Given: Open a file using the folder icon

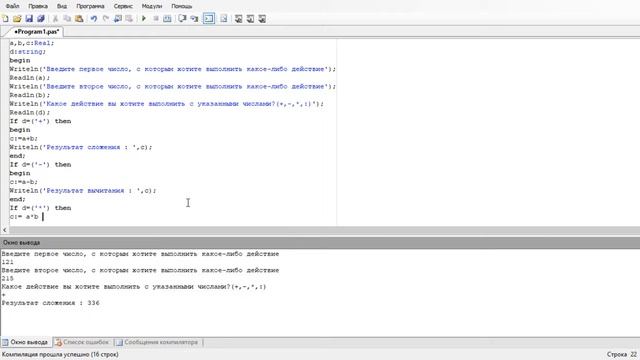Looking at the screenshot, I should (x=17, y=18).
